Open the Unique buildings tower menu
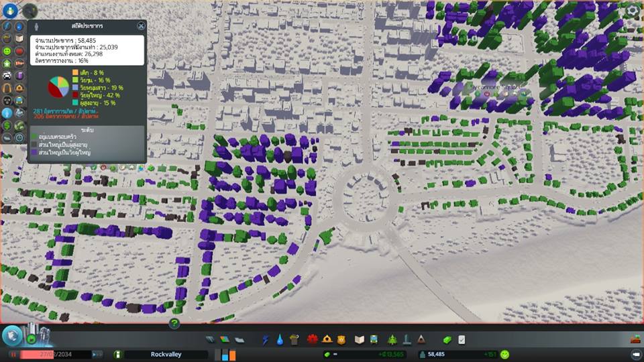The height and width of the screenshot is (362, 644). click(407, 339)
